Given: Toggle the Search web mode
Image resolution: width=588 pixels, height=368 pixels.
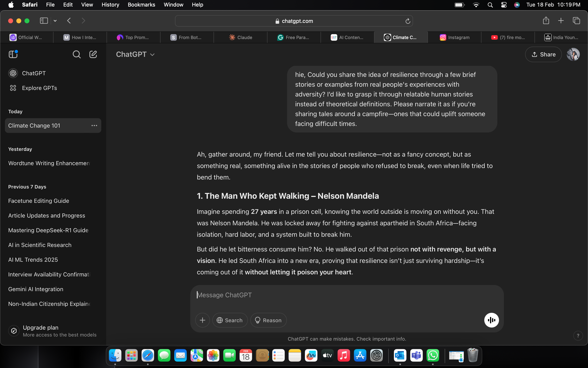Looking at the screenshot, I should point(230,320).
